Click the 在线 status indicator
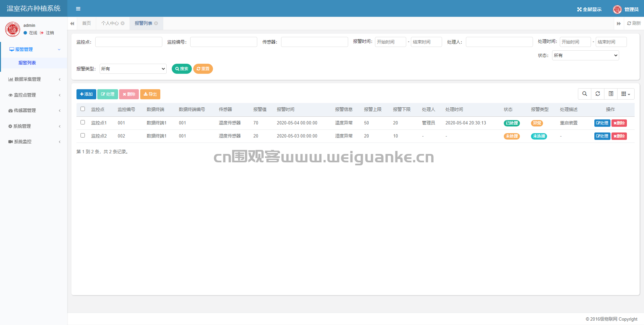 tap(31, 33)
